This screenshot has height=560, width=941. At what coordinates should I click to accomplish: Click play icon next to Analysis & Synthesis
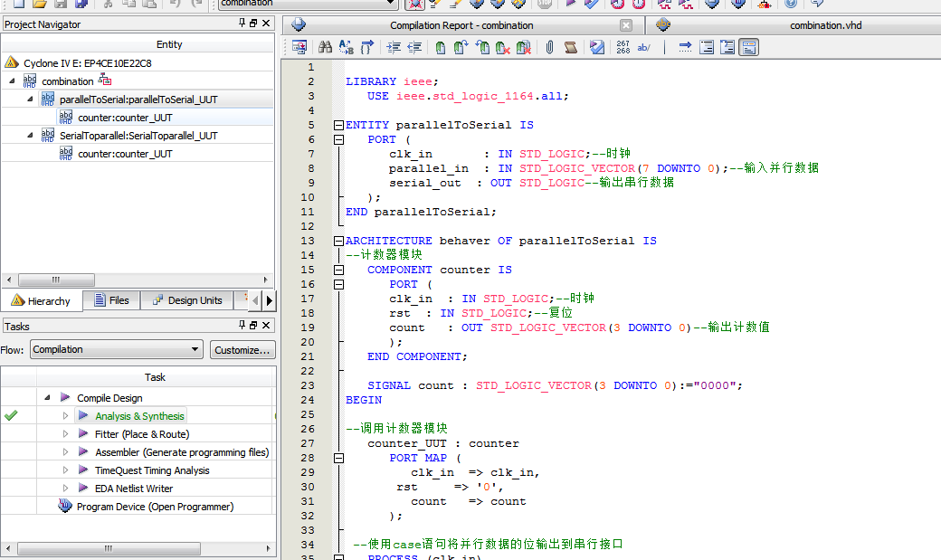83,415
